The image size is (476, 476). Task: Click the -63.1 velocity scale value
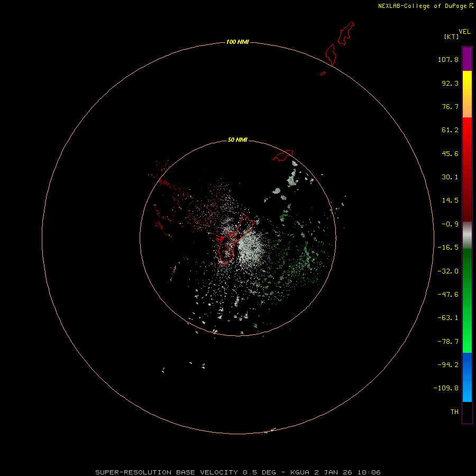[448, 318]
